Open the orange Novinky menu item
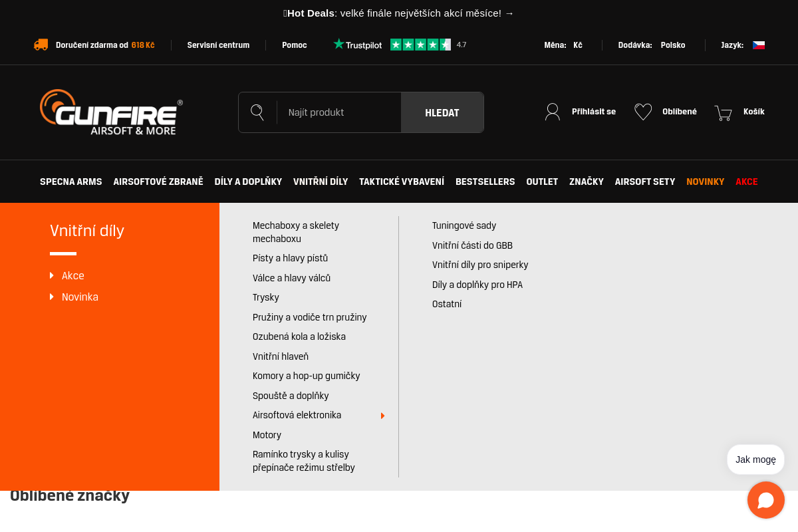 click(706, 182)
